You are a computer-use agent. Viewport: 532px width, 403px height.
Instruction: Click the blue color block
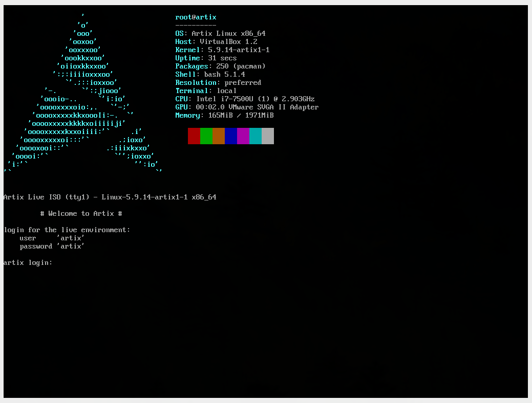coord(231,136)
